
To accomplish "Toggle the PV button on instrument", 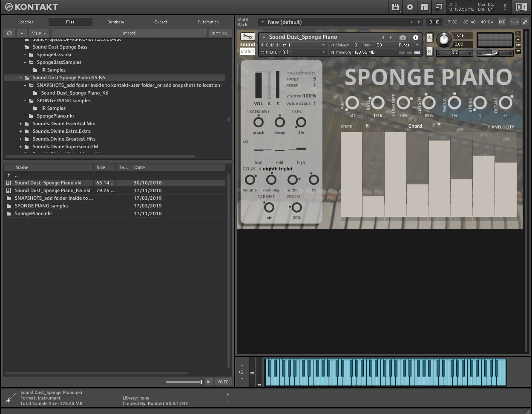I will coord(518,51).
